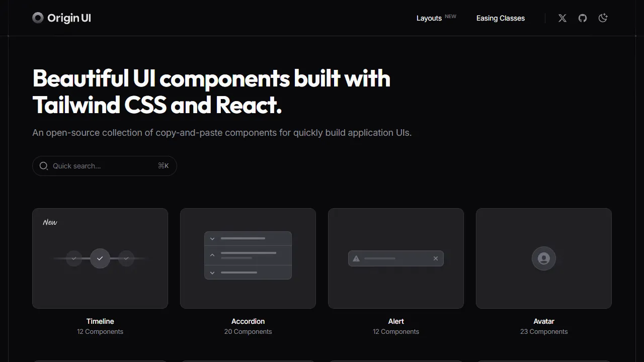This screenshot has height=362, width=644.
Task: Click the Alert title link
Action: tap(396, 321)
